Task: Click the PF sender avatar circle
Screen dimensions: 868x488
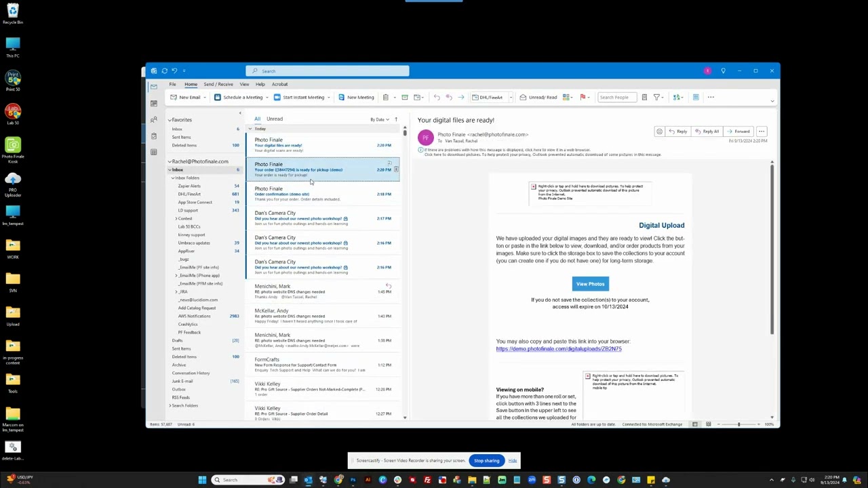Action: [x=425, y=137]
